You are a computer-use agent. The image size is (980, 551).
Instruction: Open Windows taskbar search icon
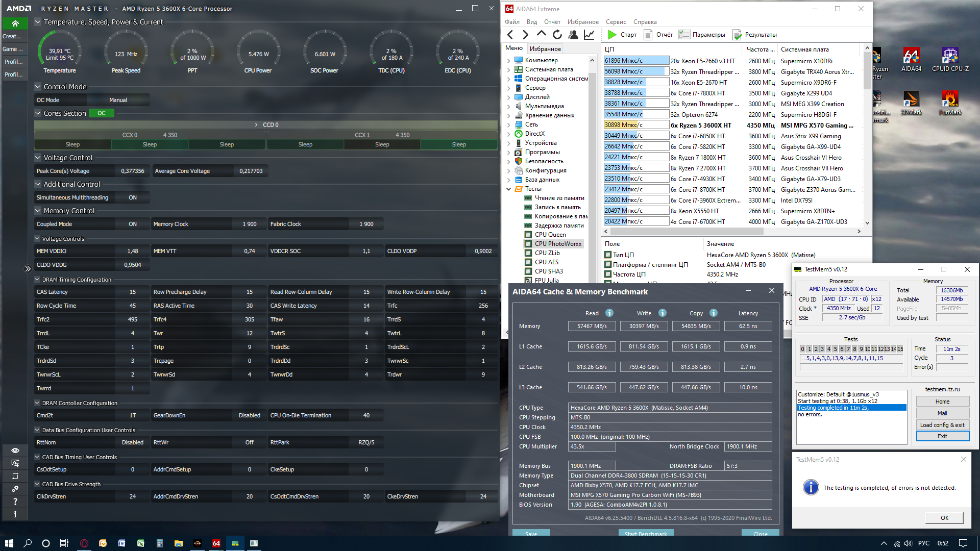28,543
